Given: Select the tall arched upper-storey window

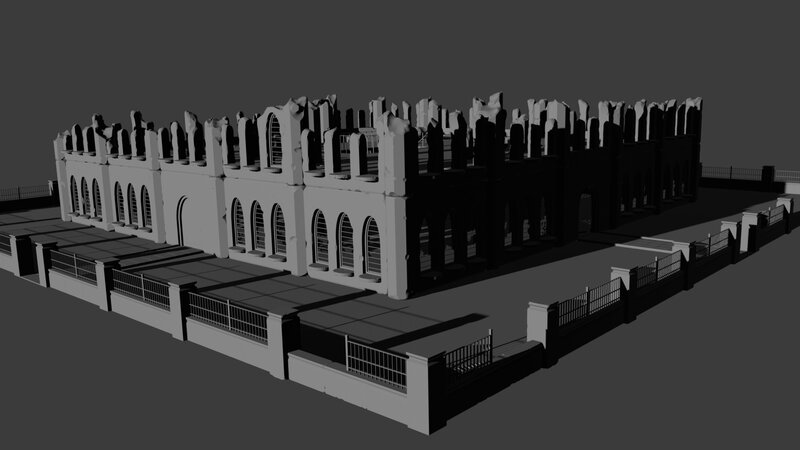Looking at the screenshot, I should point(274,140).
